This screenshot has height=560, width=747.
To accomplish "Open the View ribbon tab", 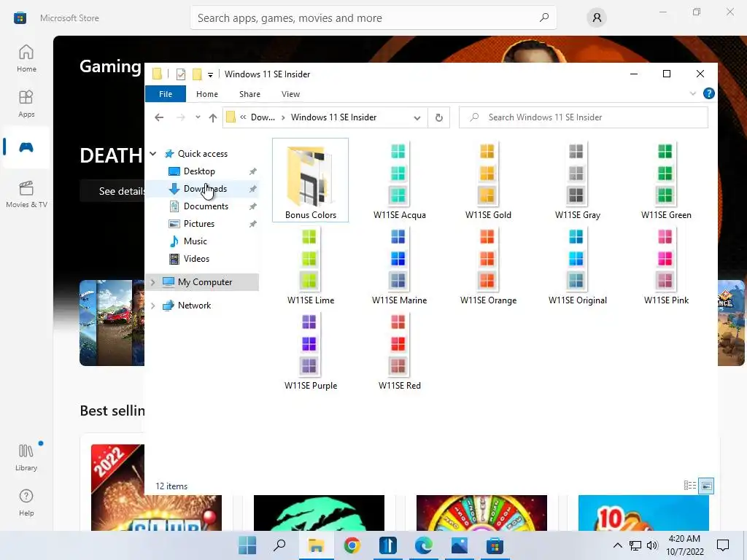I will click(x=290, y=94).
